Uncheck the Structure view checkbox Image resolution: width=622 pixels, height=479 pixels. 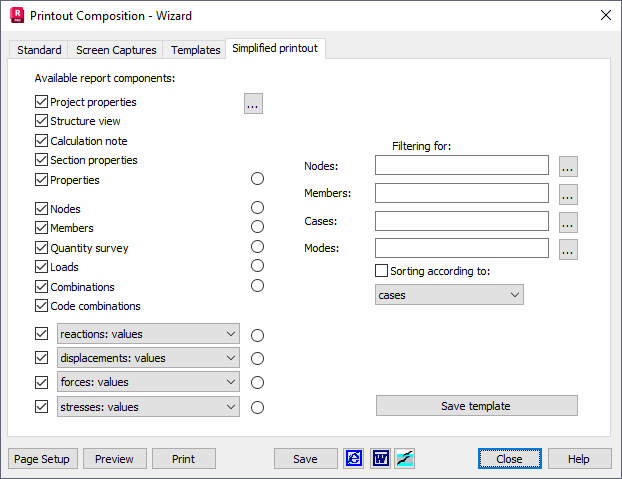(x=41, y=121)
